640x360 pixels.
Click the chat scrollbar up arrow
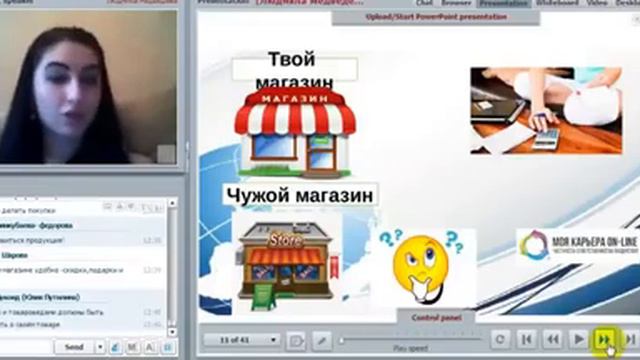(x=172, y=203)
